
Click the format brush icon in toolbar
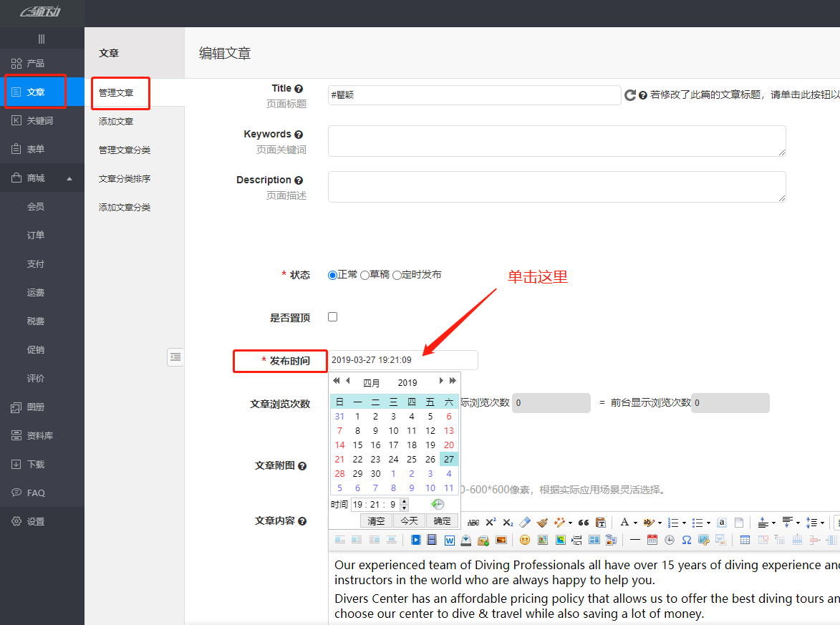click(x=542, y=523)
